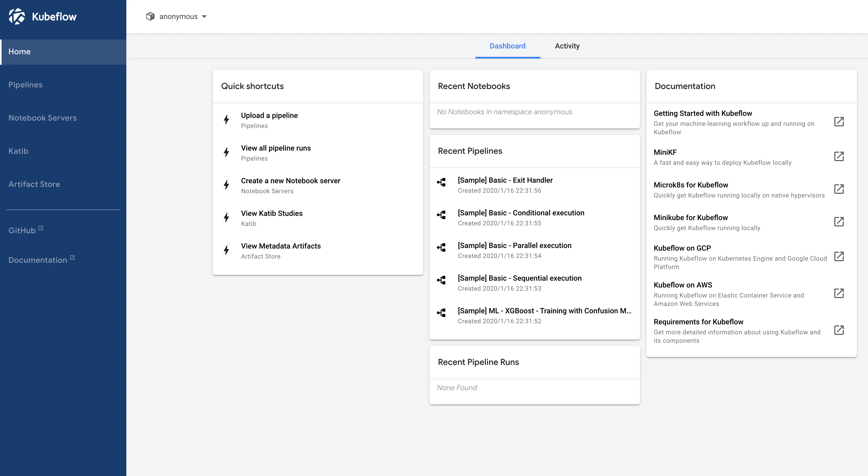Image resolution: width=868 pixels, height=476 pixels.
Task: Click the Requirements for Kubeflow documentation title
Action: (x=698, y=322)
